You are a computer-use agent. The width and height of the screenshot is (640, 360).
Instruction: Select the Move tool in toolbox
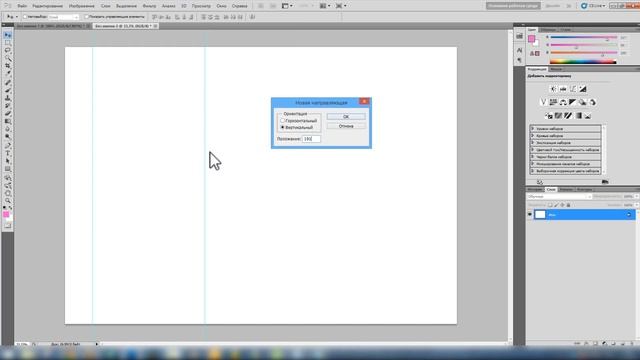pyautogui.click(x=8, y=36)
